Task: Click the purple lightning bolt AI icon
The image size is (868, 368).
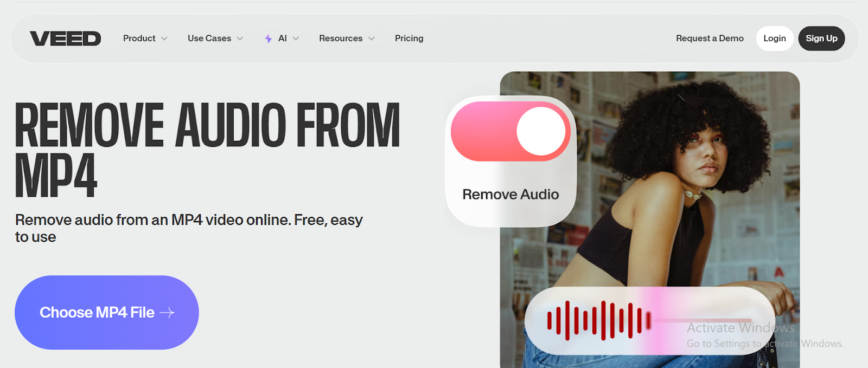Action: pos(268,38)
